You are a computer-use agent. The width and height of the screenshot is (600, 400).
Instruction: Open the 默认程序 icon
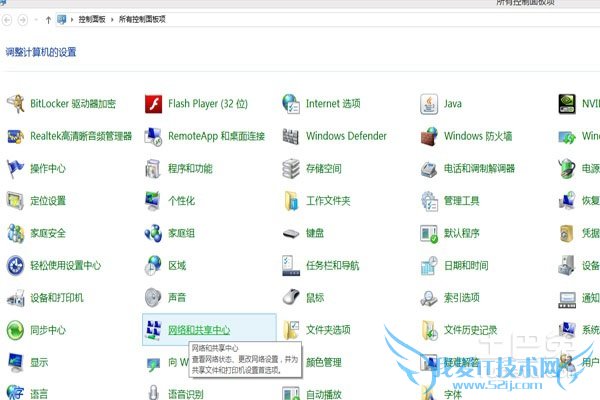(x=429, y=233)
